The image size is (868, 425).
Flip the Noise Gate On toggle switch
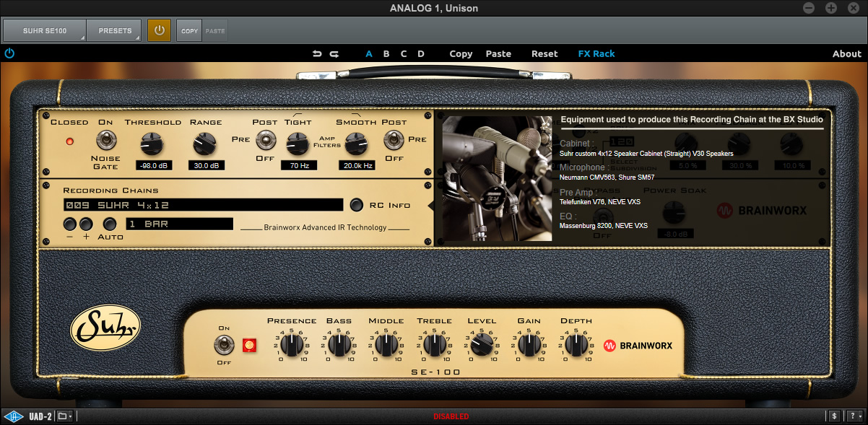(106, 139)
